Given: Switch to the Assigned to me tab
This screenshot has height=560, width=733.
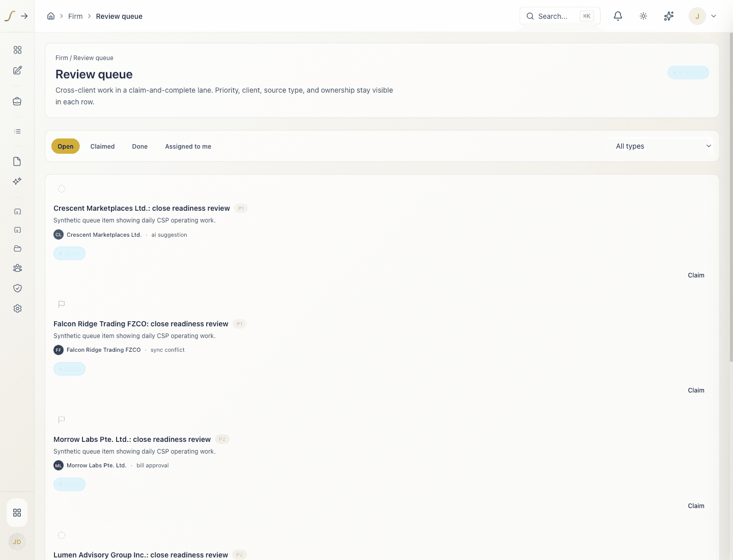Looking at the screenshot, I should tap(188, 146).
